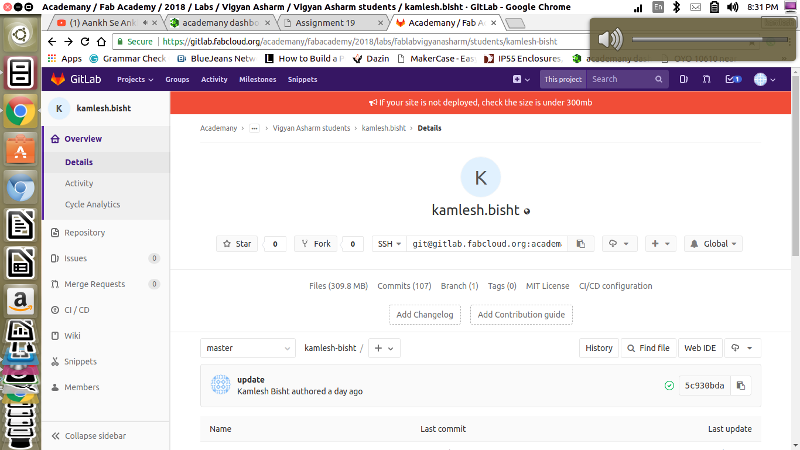The image size is (800, 450).
Task: Click the Bluetooth indicator in top panel
Action: pos(676,7)
